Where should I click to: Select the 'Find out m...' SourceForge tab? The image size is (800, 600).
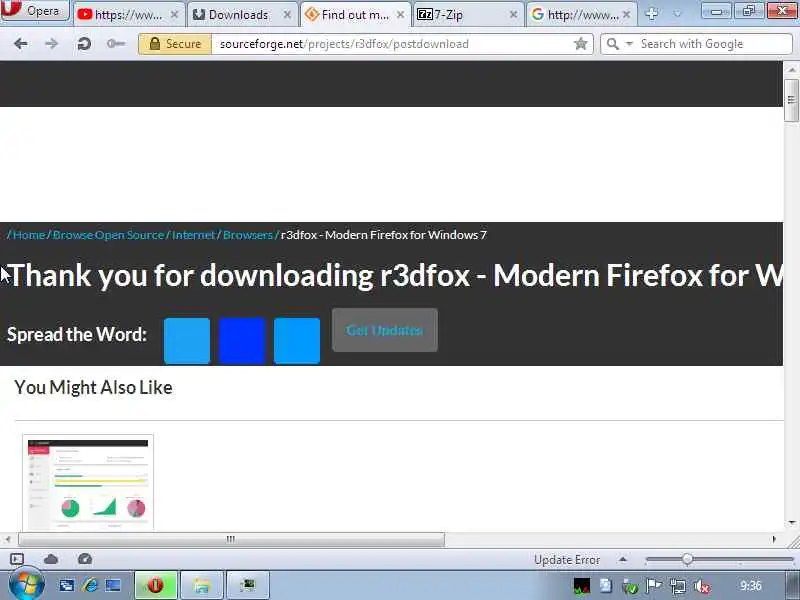(355, 15)
